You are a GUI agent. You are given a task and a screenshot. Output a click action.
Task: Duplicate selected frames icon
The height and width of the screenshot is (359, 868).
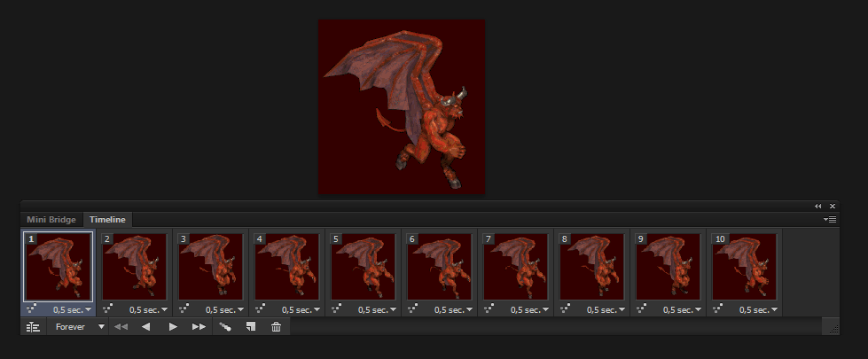(x=251, y=327)
